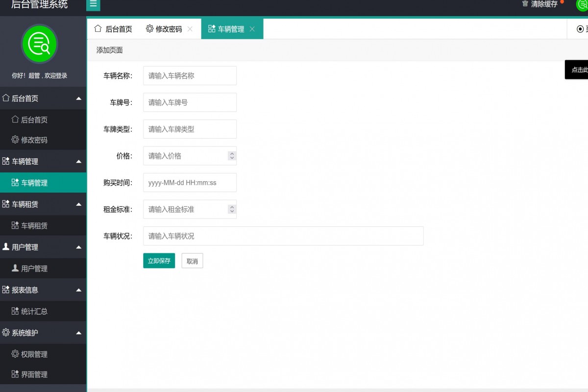Open 权限管理 in the sidebar
This screenshot has height=392, width=588.
coord(34,354)
